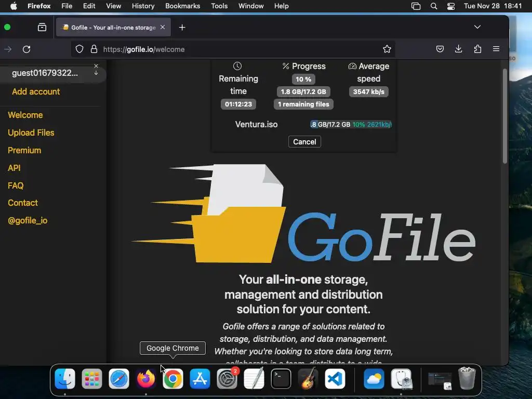Open Disk Utility from the Dock
Image resolution: width=532 pixels, height=399 pixels.
pos(401,379)
